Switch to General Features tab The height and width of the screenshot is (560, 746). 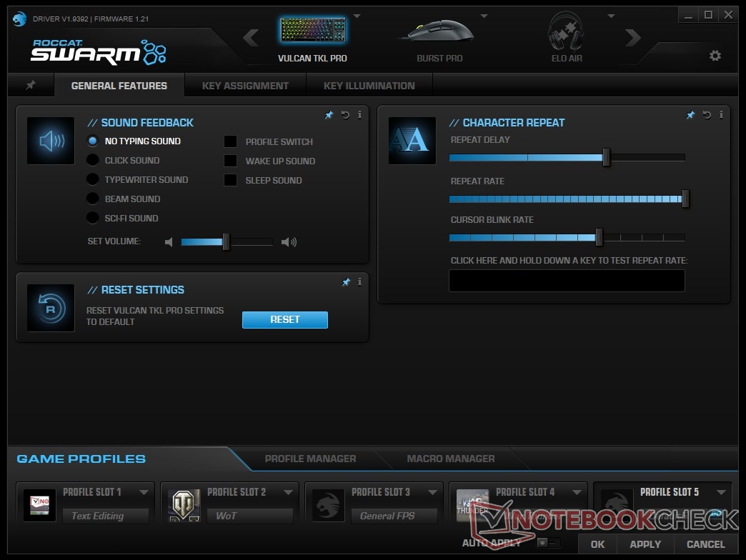[119, 86]
